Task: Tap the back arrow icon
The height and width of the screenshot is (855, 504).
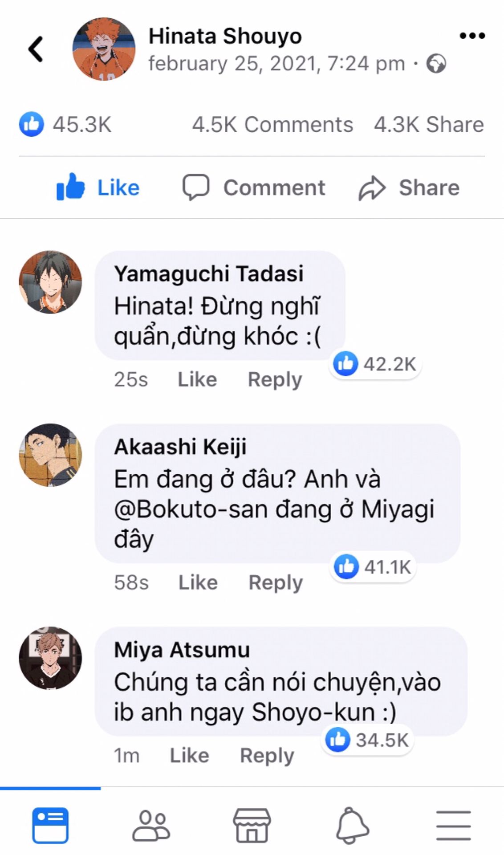Action: click(36, 49)
